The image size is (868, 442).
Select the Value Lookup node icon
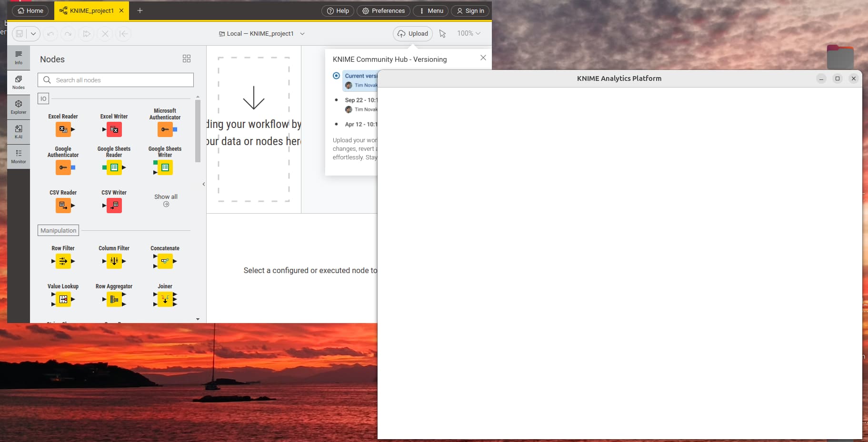point(63,299)
